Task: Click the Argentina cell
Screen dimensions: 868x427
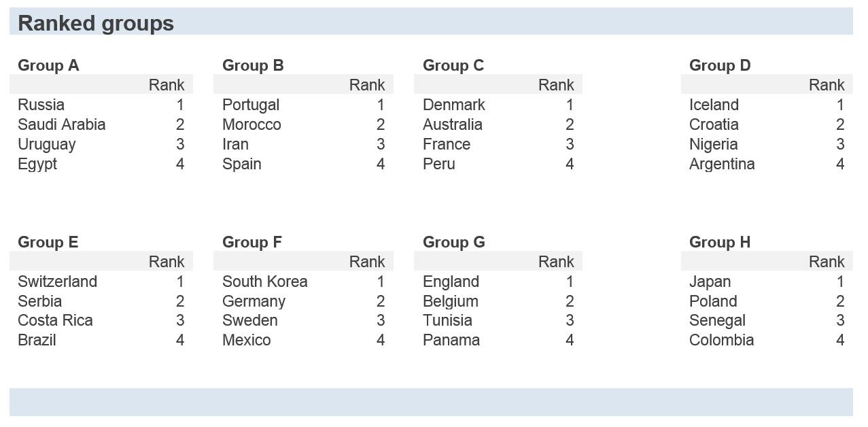Action: pyautogui.click(x=722, y=164)
